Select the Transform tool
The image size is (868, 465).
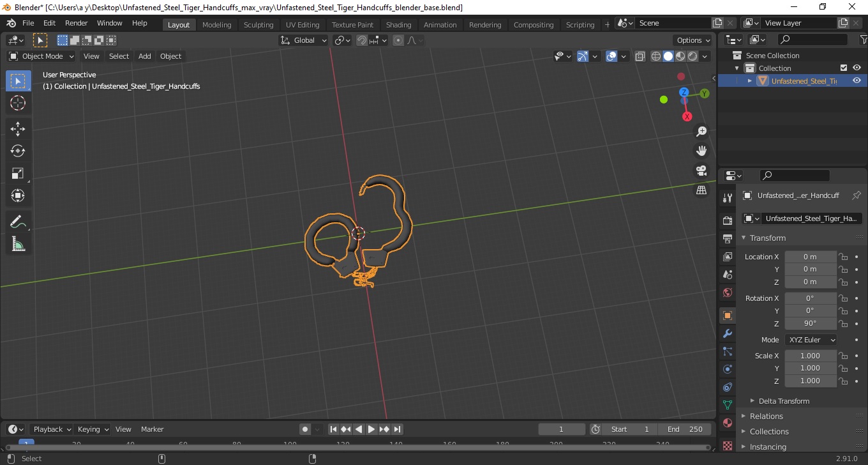(18, 195)
